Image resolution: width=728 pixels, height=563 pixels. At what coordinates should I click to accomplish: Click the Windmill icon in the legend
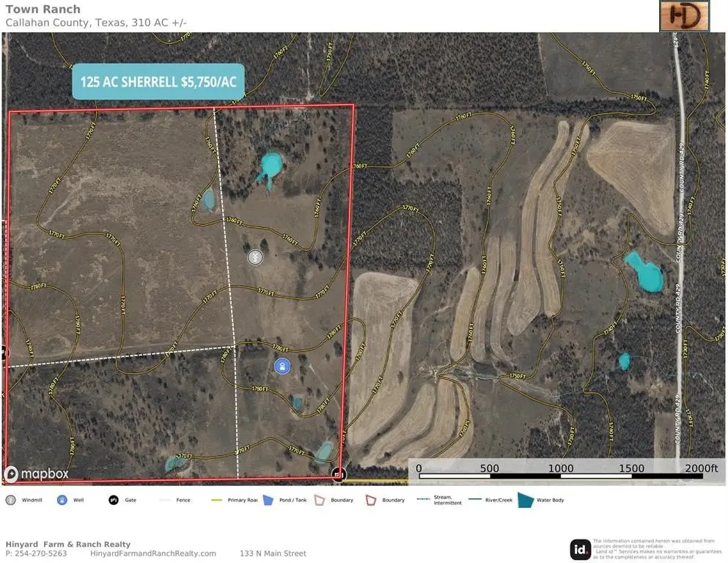[x=10, y=500]
